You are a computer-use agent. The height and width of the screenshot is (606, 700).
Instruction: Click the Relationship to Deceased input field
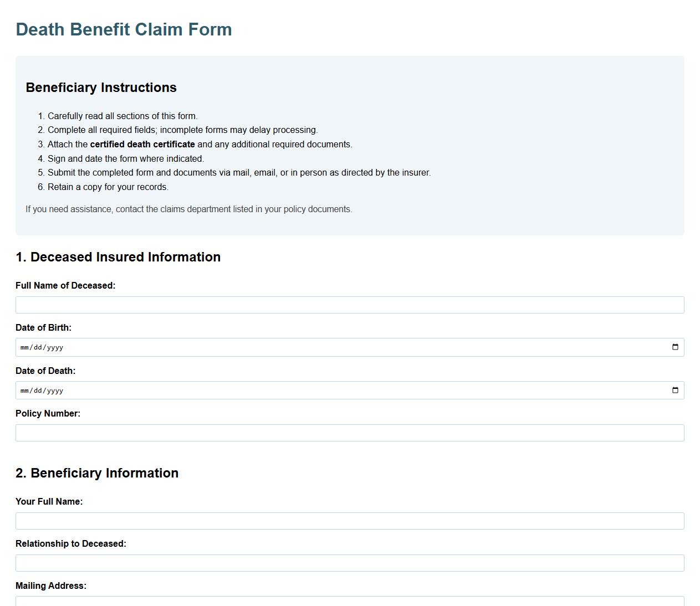coord(349,563)
